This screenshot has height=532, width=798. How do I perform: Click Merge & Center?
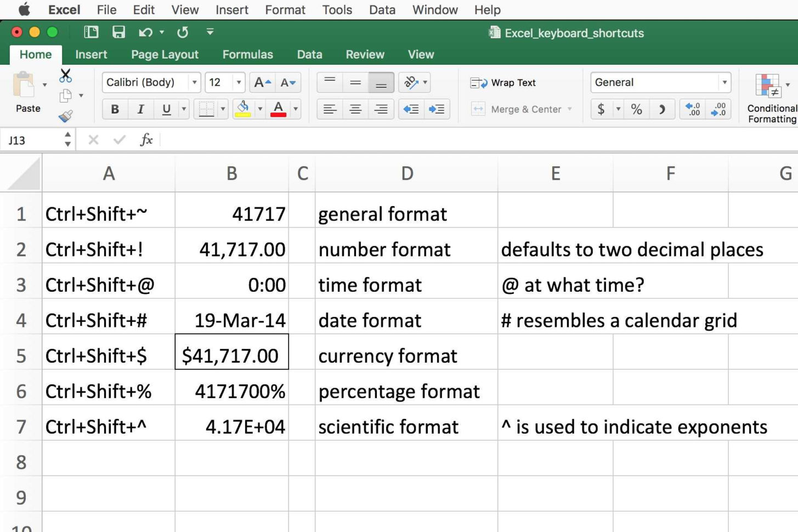click(x=520, y=109)
